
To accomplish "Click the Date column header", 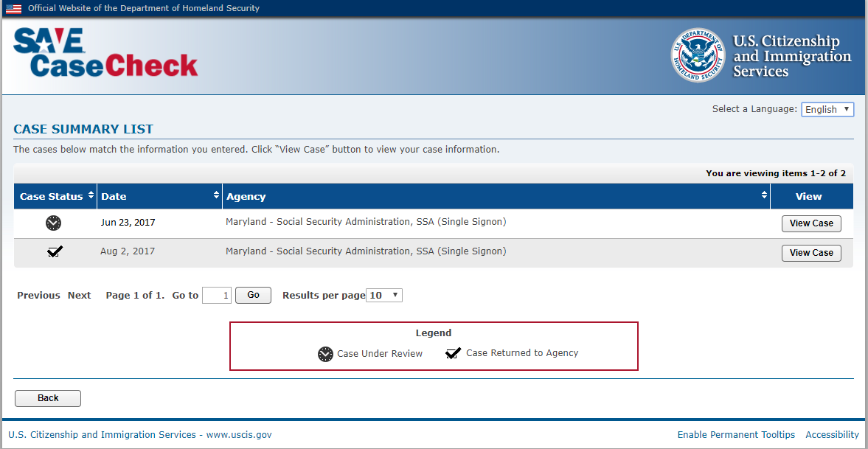I will 160,196.
